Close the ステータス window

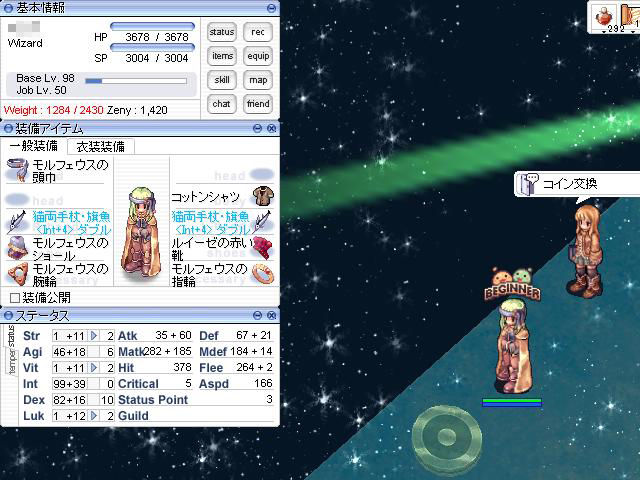[x=271, y=316]
